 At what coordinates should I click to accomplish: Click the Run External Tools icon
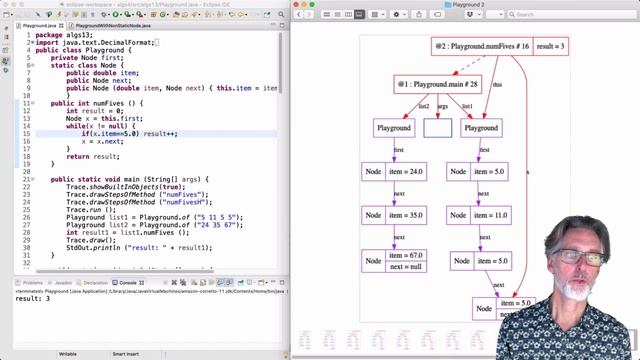click(140, 14)
